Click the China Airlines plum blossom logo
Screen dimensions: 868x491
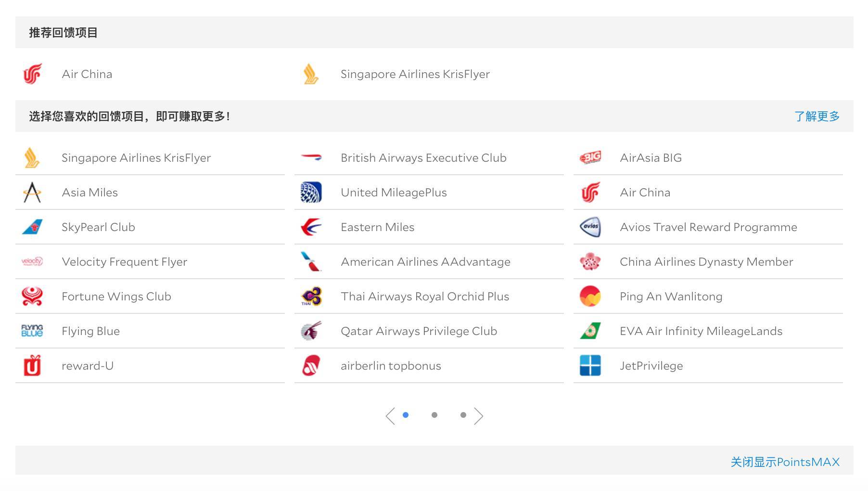pyautogui.click(x=590, y=262)
